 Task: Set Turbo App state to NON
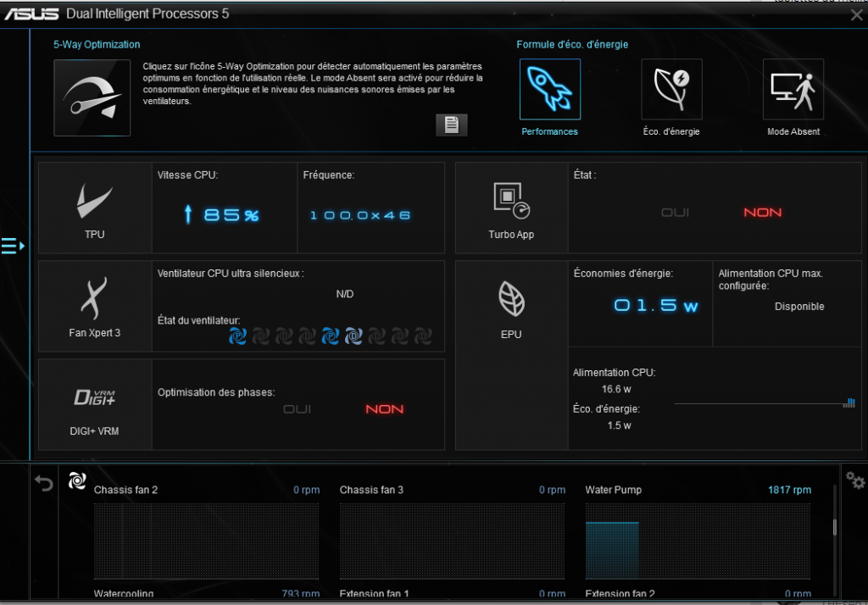pyautogui.click(x=762, y=213)
